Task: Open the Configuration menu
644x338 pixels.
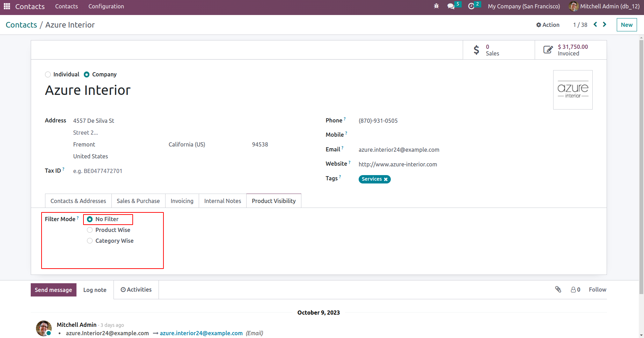Action: pyautogui.click(x=106, y=6)
